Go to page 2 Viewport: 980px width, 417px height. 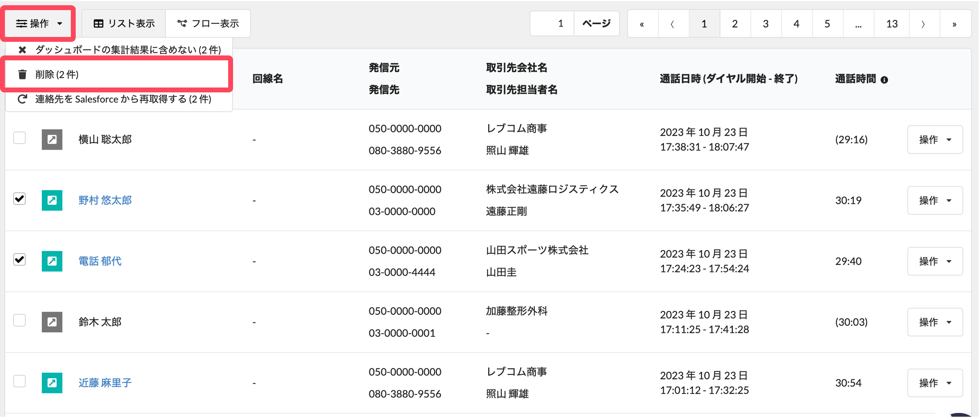[x=735, y=24]
